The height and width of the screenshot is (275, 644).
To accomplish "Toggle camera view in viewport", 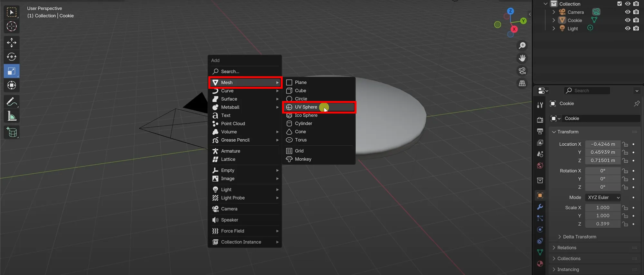I will tap(522, 71).
